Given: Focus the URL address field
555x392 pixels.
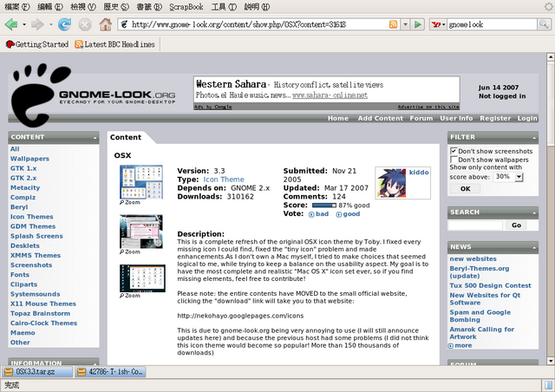Looking at the screenshot, I should pyautogui.click(x=258, y=24).
